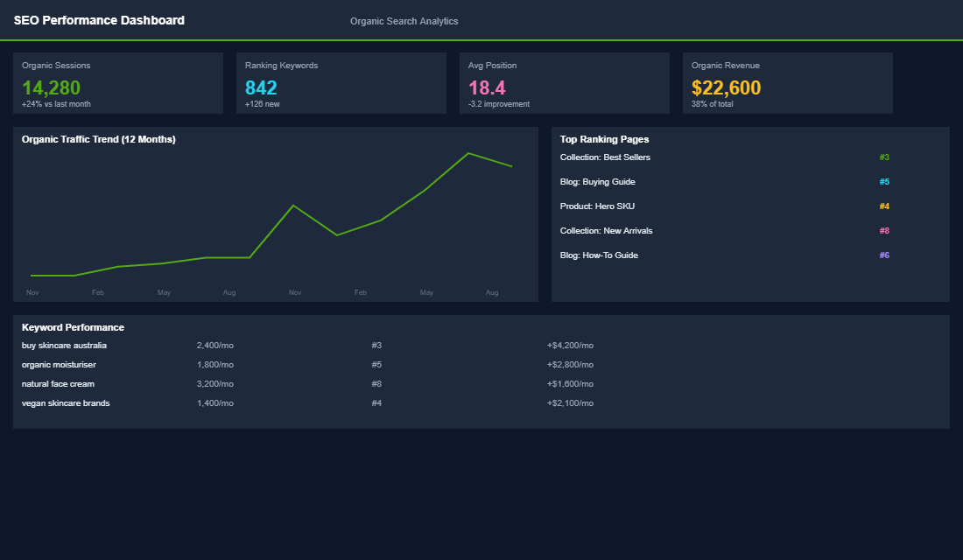This screenshot has width=963, height=560.
Task: Open the Collection: Best Sellers page entry
Action: pyautogui.click(x=606, y=157)
